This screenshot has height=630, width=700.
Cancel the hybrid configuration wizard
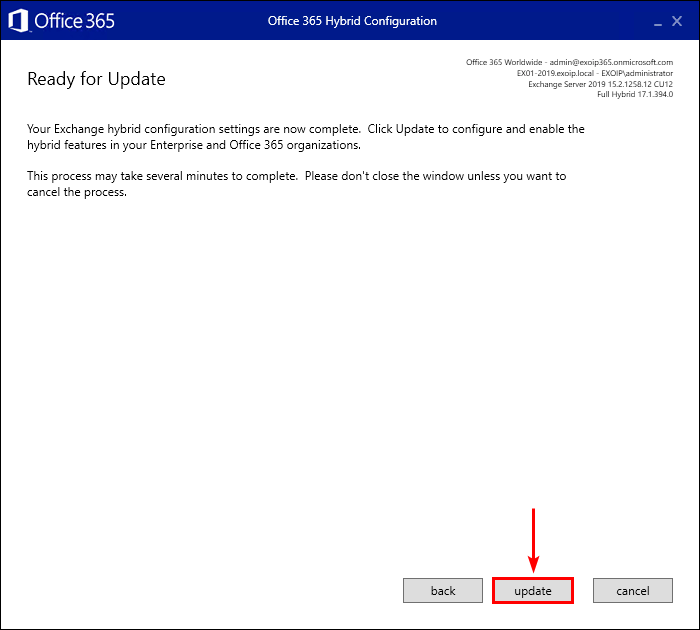click(x=633, y=591)
